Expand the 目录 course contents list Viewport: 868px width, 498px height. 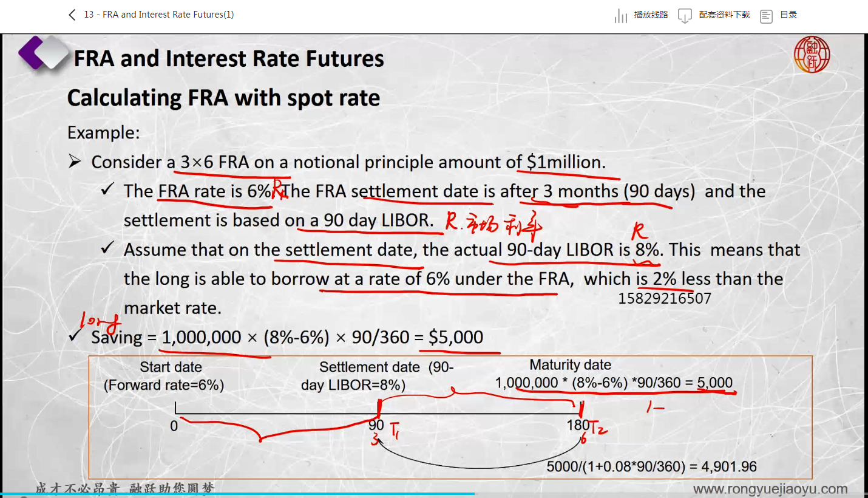[788, 15]
